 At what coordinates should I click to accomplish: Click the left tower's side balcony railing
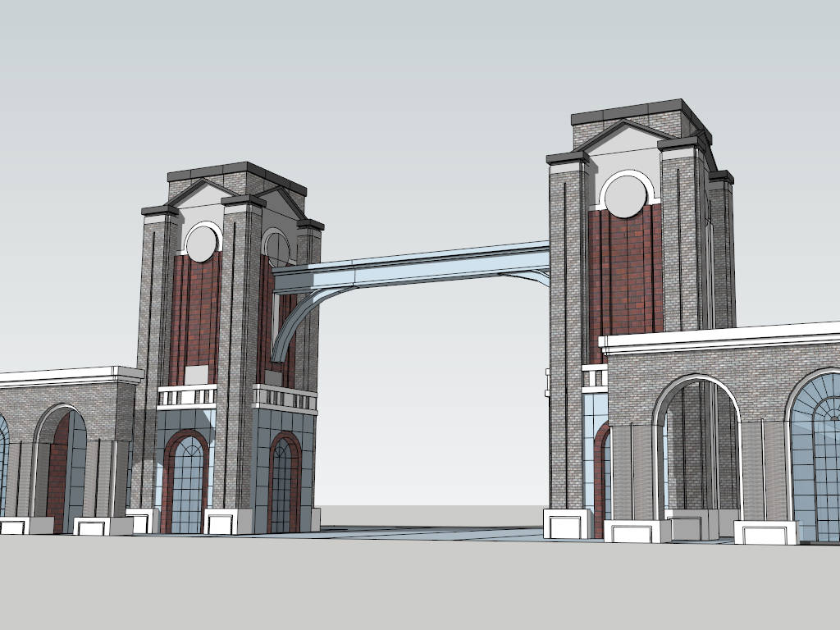[x=285, y=399]
